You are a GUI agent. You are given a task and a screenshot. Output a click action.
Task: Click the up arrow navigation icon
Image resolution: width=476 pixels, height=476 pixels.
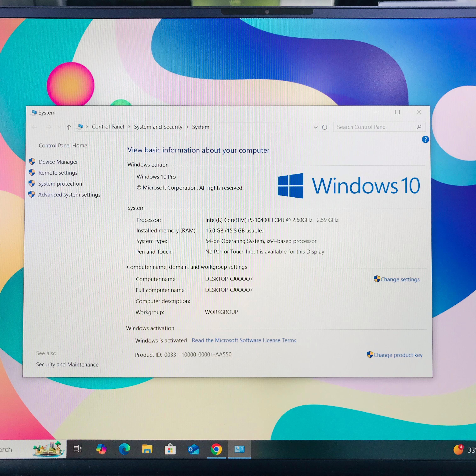(69, 127)
